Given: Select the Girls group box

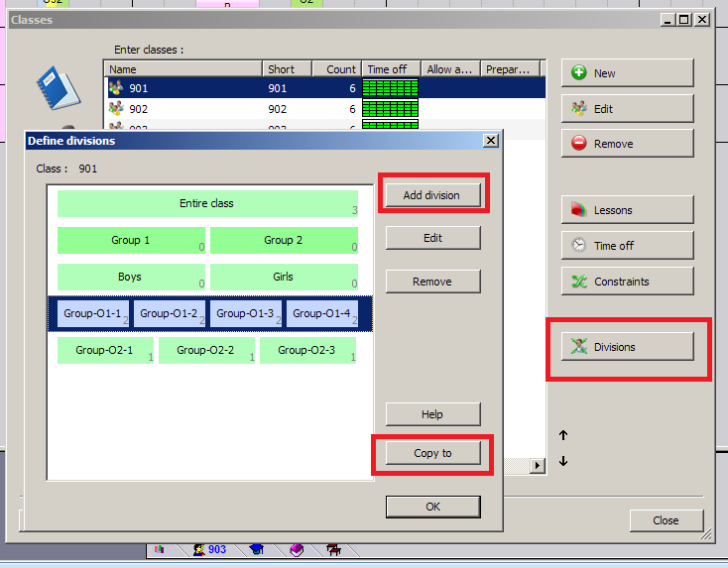Looking at the screenshot, I should (283, 278).
